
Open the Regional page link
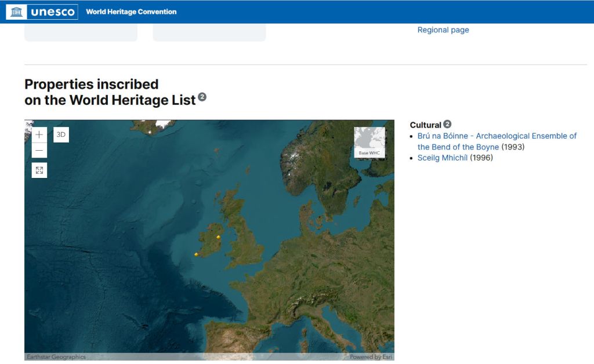click(x=443, y=30)
